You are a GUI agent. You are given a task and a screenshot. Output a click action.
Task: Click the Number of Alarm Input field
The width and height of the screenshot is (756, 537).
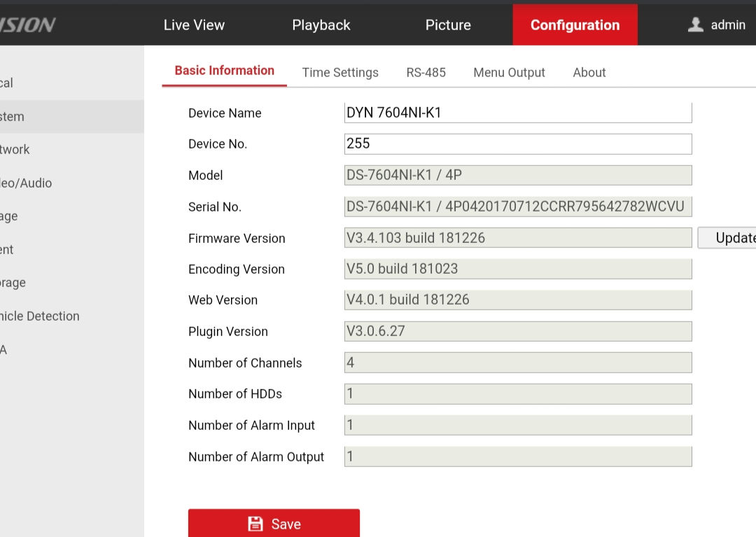(x=518, y=425)
